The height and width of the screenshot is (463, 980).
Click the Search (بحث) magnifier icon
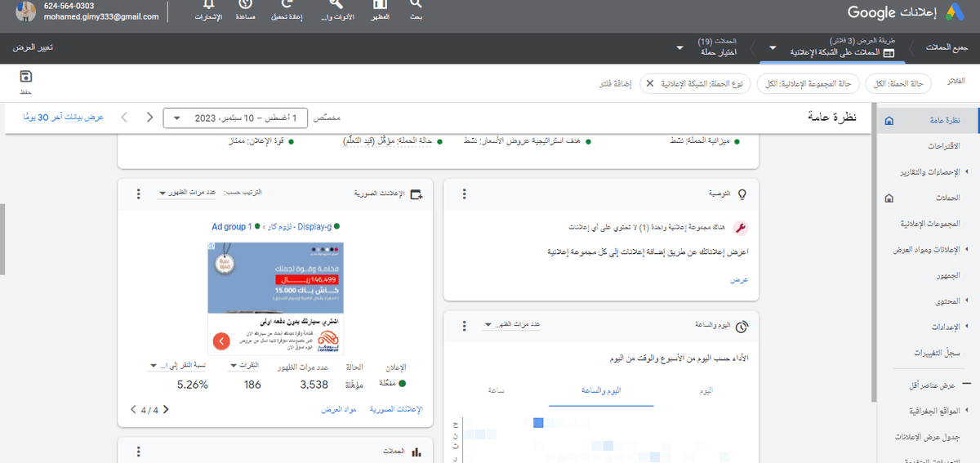coord(416,7)
